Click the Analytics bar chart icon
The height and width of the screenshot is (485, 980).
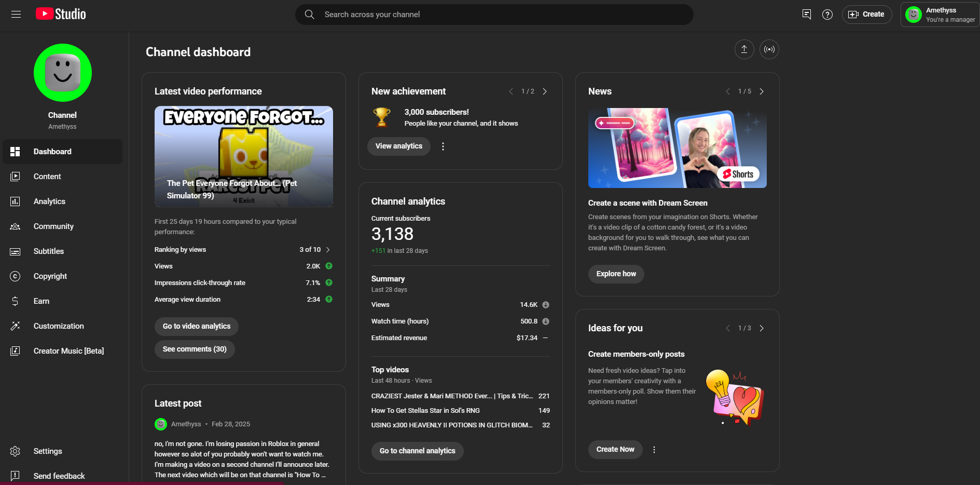[15, 201]
